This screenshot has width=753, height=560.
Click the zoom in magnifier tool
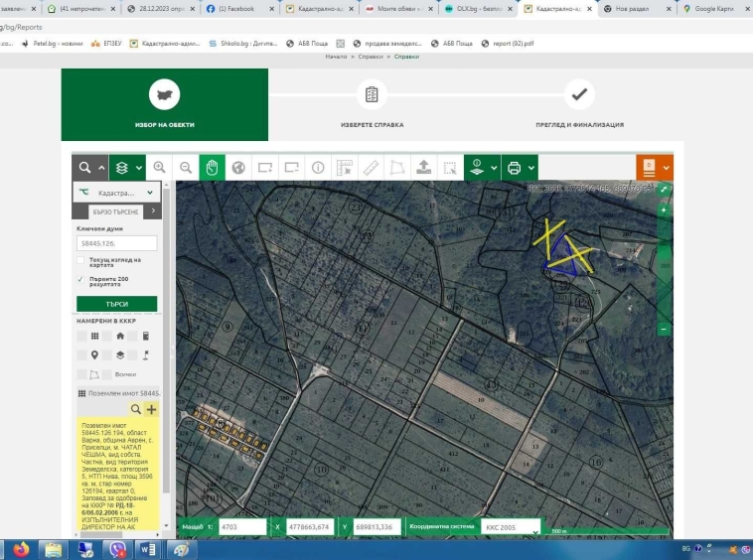159,168
